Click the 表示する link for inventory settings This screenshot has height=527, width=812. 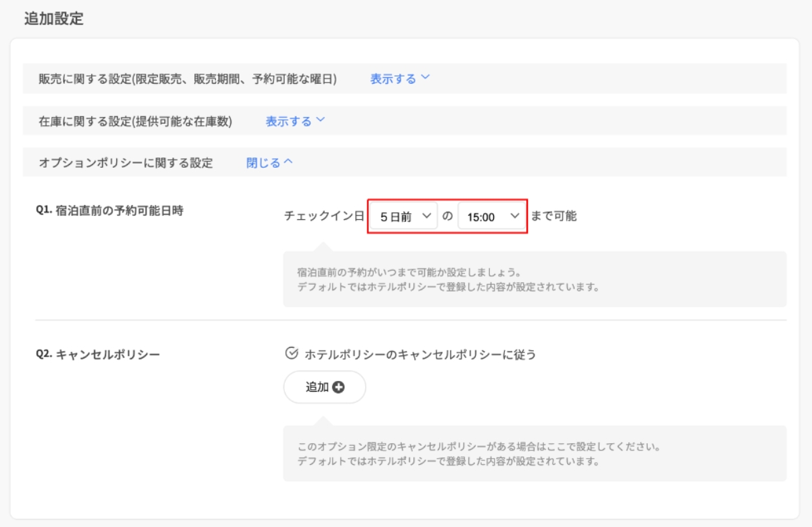[x=288, y=121]
